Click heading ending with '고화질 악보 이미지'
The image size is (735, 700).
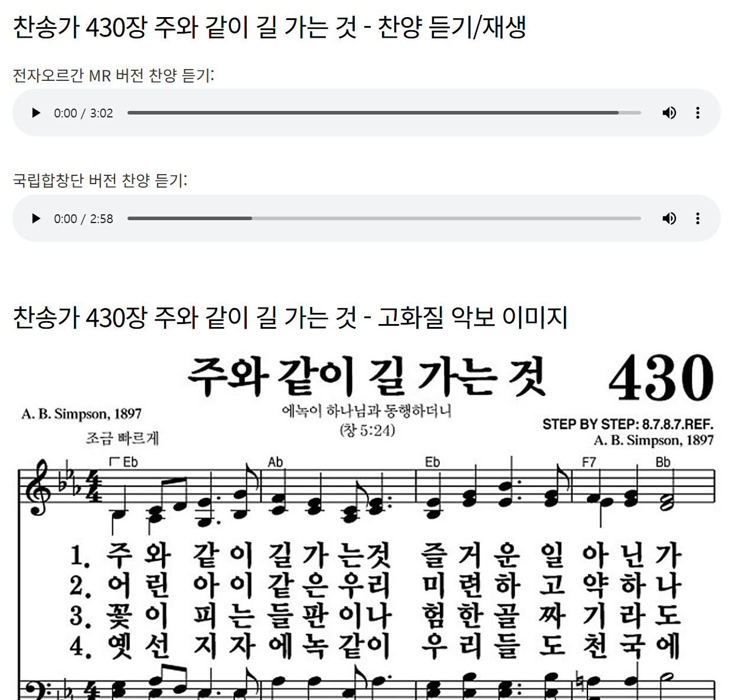290,318
